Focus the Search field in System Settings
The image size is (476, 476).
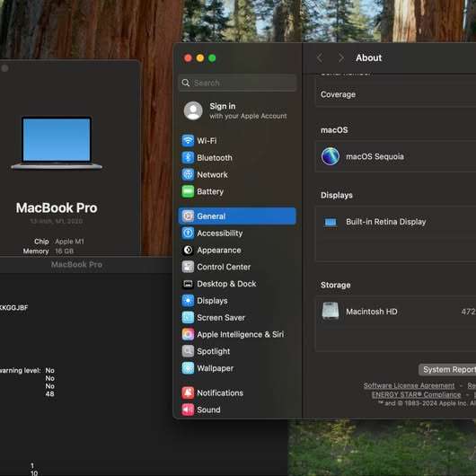[237, 83]
